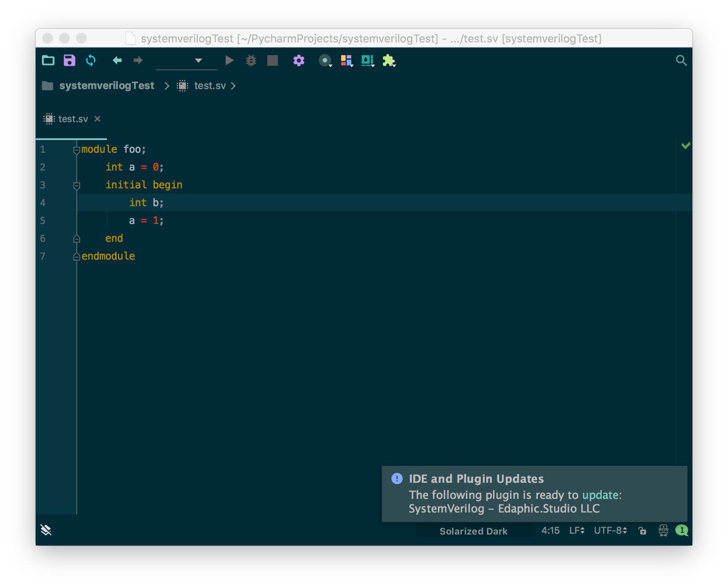Viewport: 728px width, 588px height.
Task: Click cursor position 4:15 indicator
Action: (x=550, y=531)
